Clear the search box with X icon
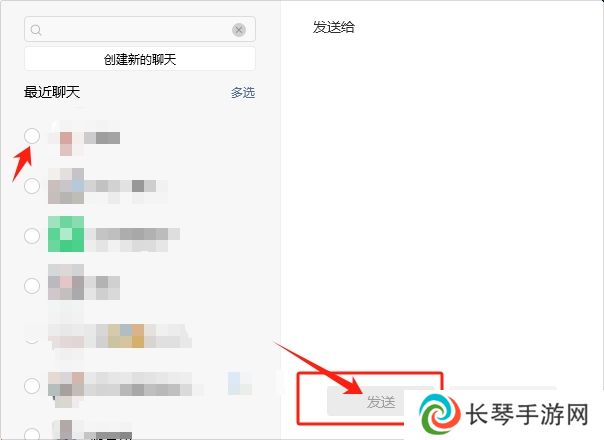 [239, 30]
